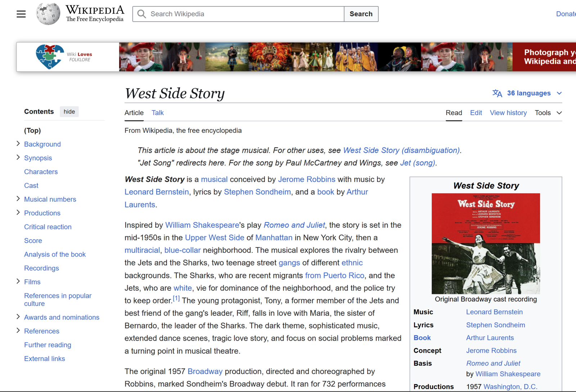Select the Edit tab

point(476,113)
